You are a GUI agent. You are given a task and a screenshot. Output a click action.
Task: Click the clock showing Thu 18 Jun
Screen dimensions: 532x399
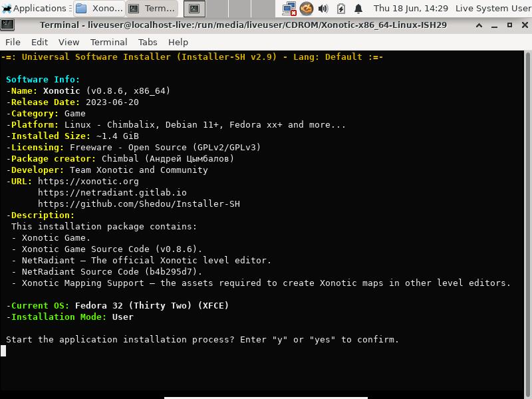point(410,8)
